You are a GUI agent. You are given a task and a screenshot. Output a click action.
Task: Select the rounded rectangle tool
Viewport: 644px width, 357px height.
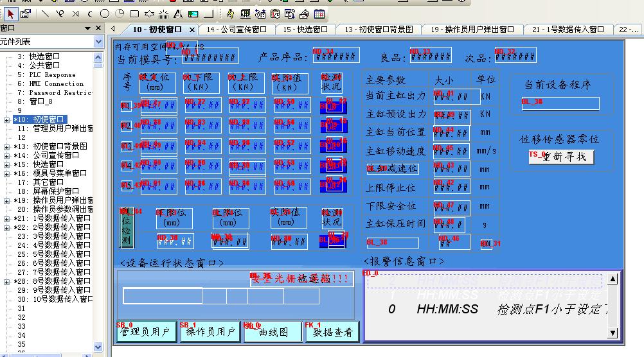(x=134, y=13)
